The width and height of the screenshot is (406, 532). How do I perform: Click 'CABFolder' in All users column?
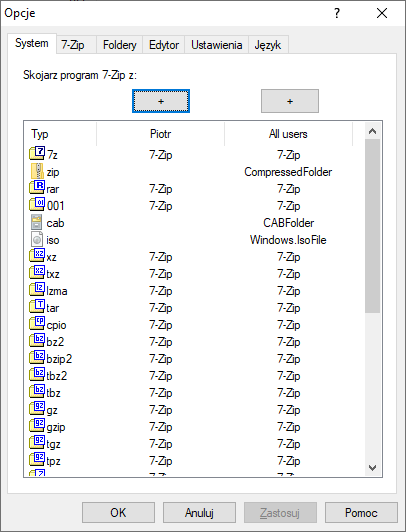(288, 223)
